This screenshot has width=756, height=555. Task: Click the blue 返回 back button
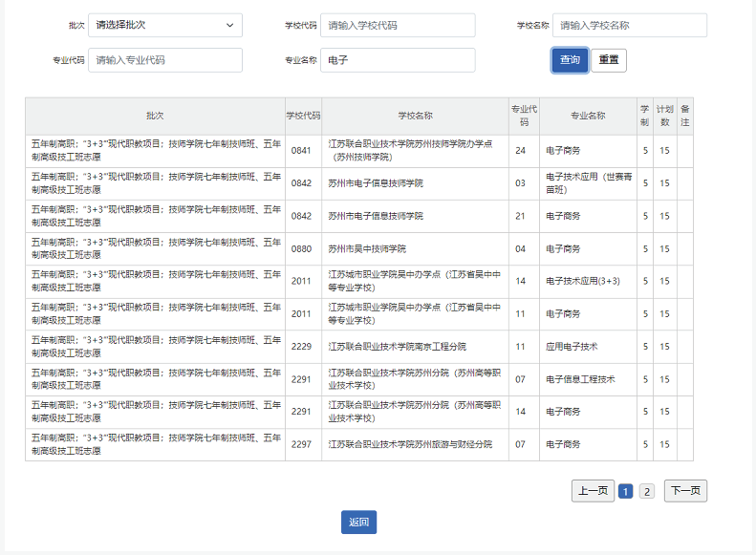358,523
